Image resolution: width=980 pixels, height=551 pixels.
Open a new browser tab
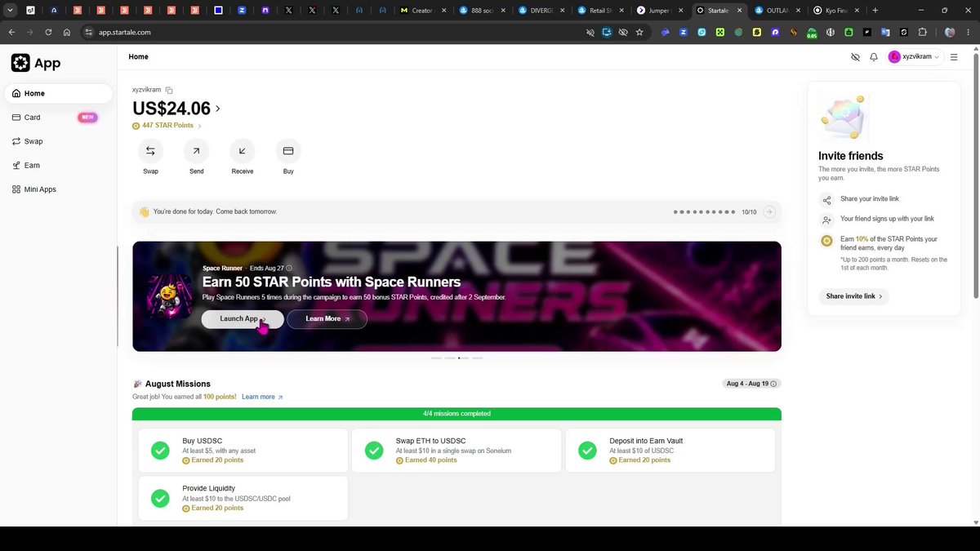pyautogui.click(x=875, y=11)
